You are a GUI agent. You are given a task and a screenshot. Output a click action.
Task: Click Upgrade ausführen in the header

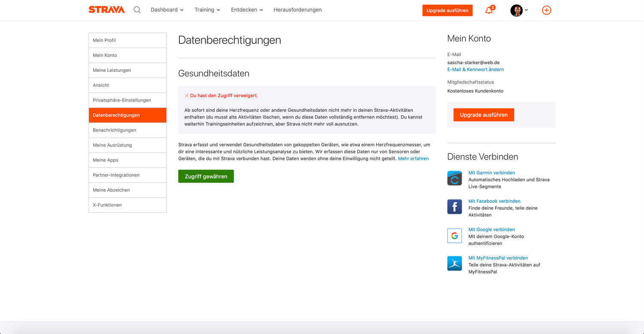[447, 10]
